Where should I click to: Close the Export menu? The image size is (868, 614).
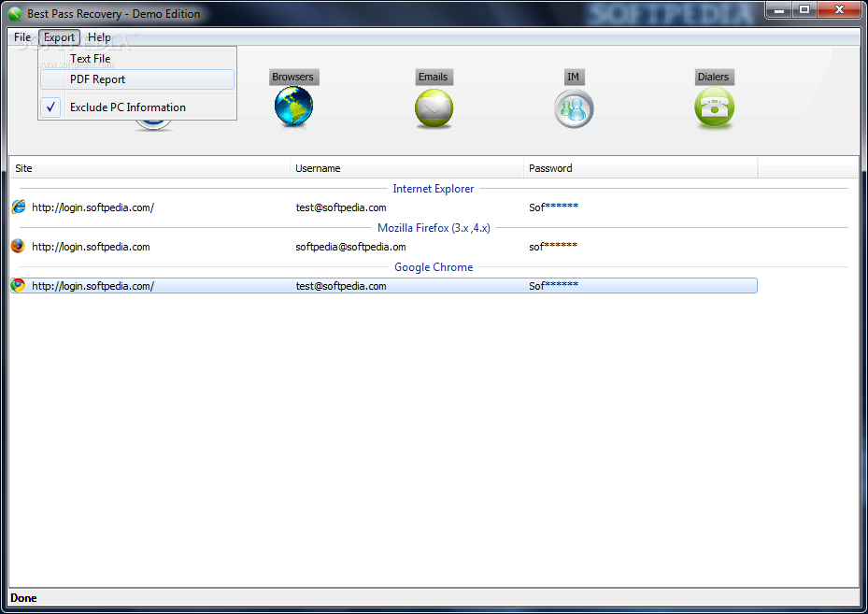click(59, 37)
